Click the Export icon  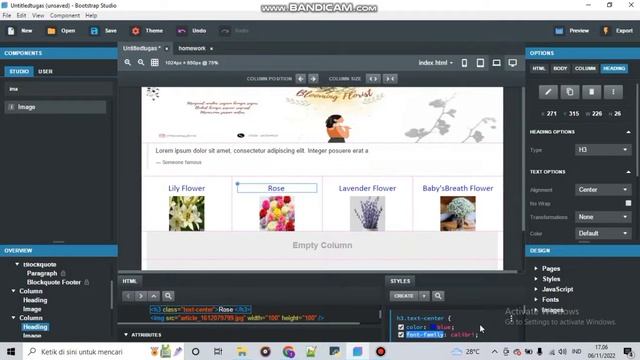click(x=606, y=31)
